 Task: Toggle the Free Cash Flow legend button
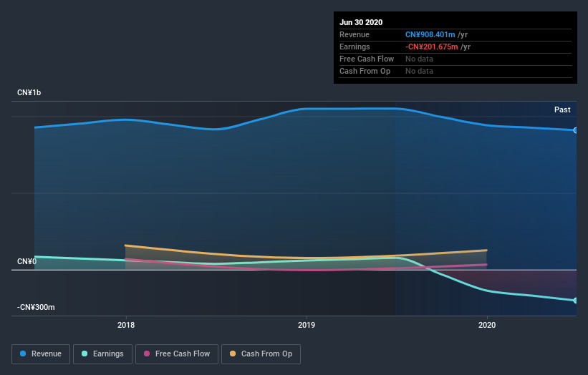point(177,354)
